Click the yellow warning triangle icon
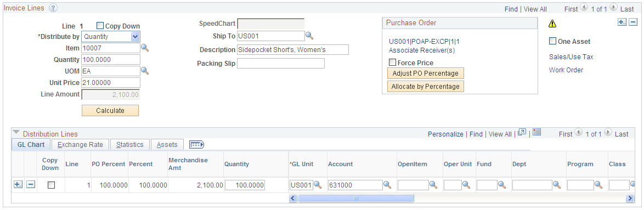Viewport: 644px width, 210px height. coord(552,24)
